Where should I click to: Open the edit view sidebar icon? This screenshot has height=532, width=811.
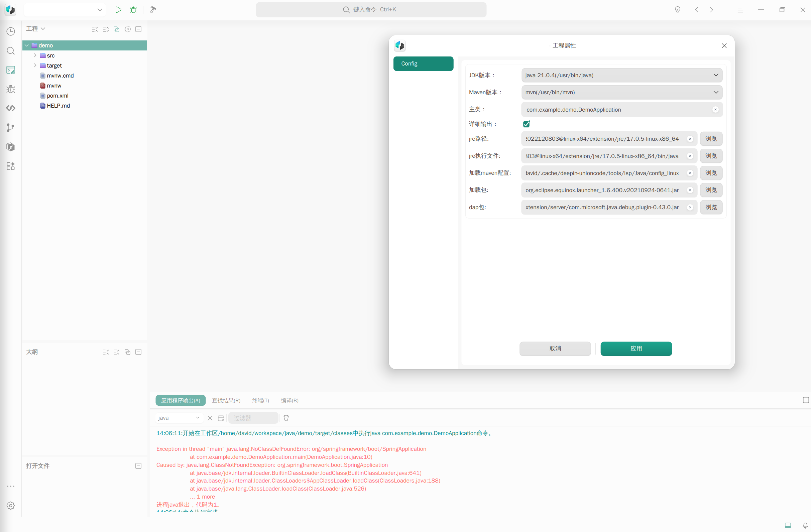pos(11,70)
